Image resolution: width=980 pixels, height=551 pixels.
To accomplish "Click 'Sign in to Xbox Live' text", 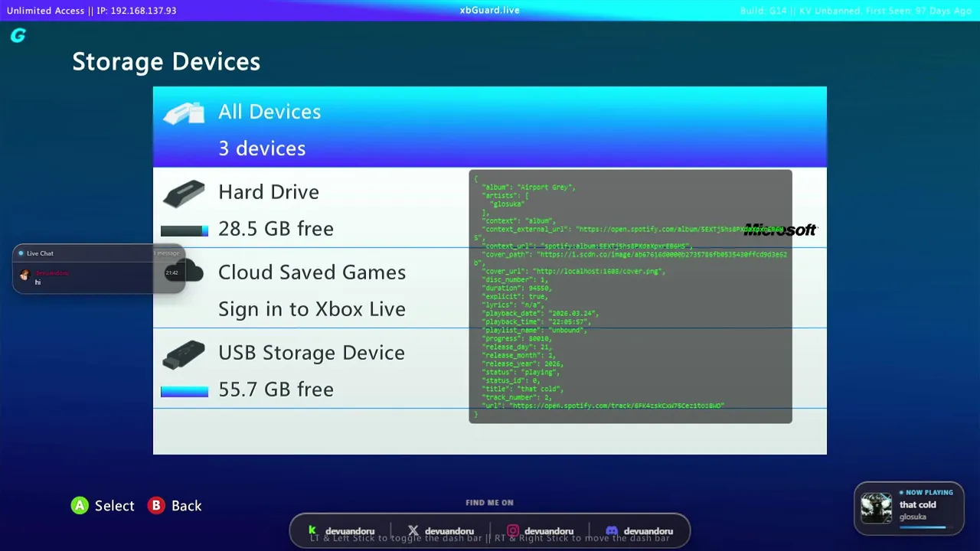I will pyautogui.click(x=312, y=309).
